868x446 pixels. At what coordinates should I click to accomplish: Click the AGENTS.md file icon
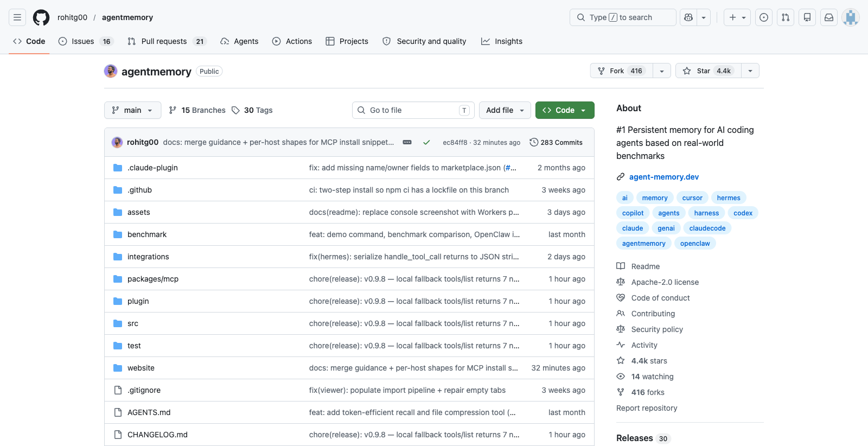coord(118,412)
